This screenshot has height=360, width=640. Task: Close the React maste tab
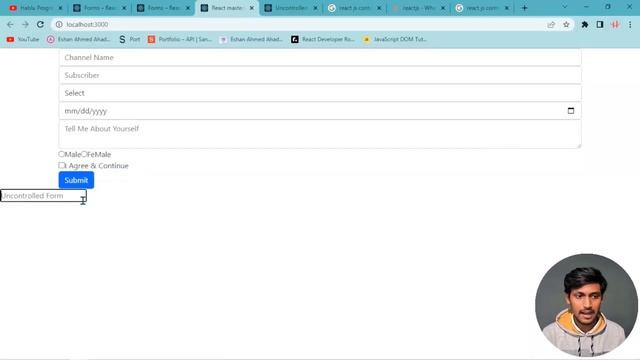pyautogui.click(x=252, y=8)
